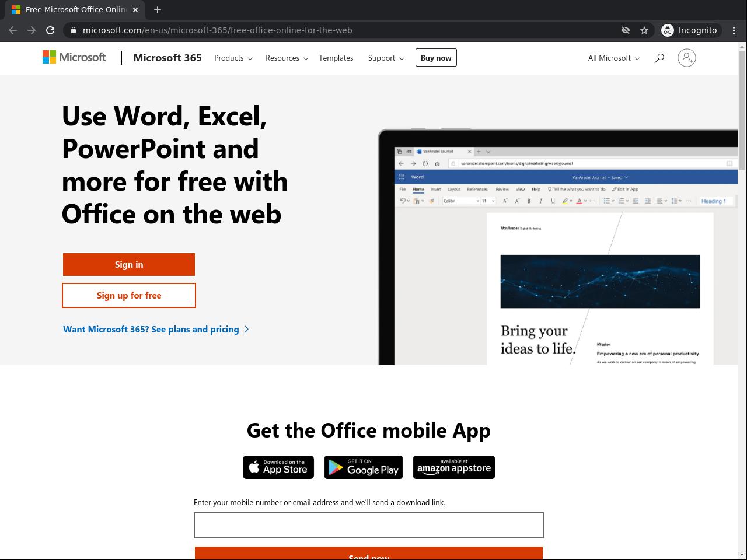Bookmark this page with the star icon

click(644, 30)
